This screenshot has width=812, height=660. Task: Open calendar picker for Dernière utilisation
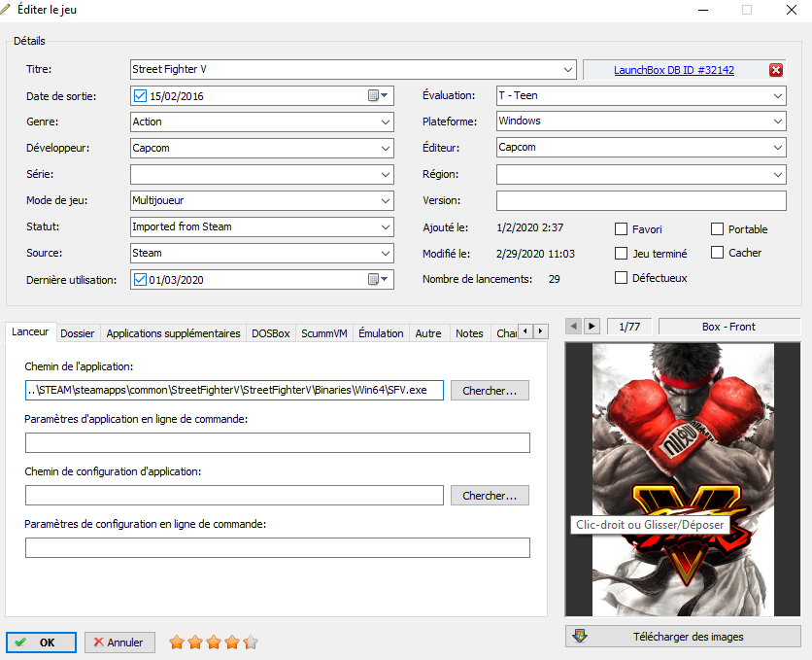378,280
